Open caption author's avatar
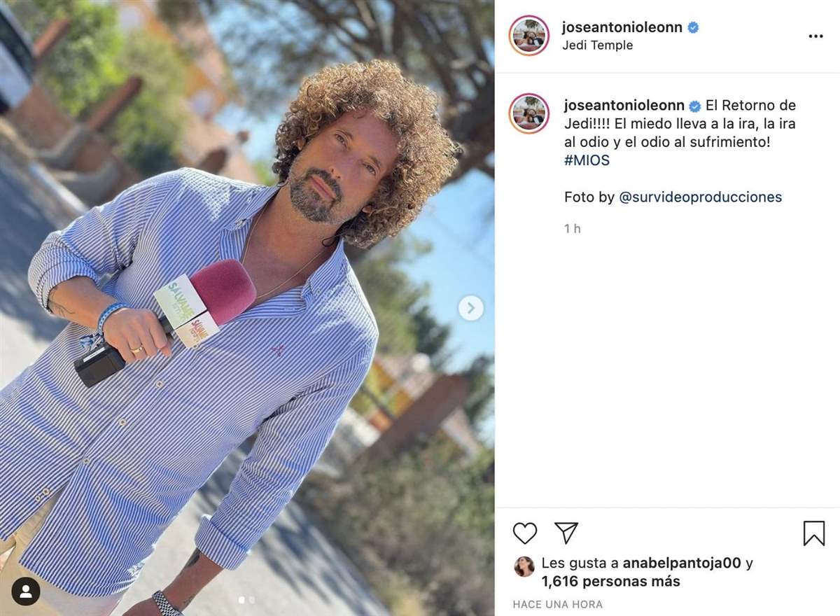The image size is (840, 616). point(529,113)
